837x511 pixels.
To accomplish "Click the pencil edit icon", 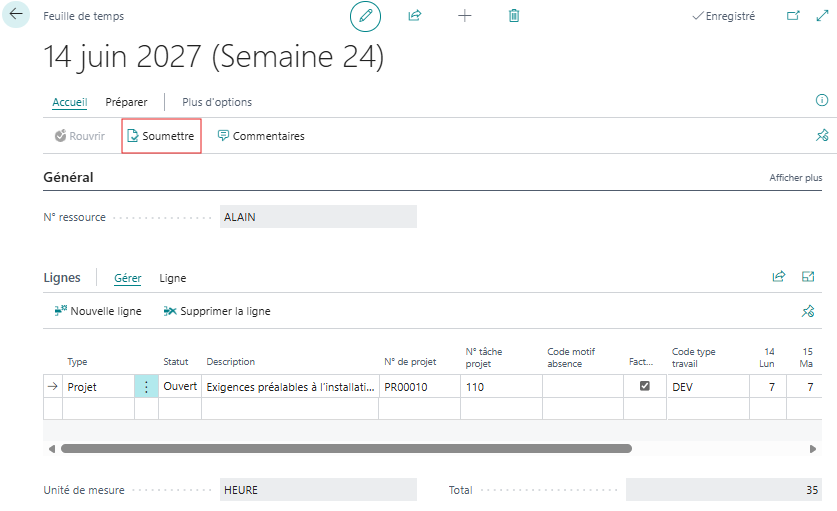I will pyautogui.click(x=366, y=16).
